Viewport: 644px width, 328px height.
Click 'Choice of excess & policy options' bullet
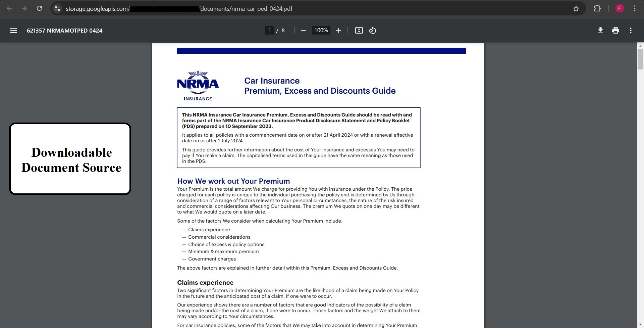(x=226, y=244)
